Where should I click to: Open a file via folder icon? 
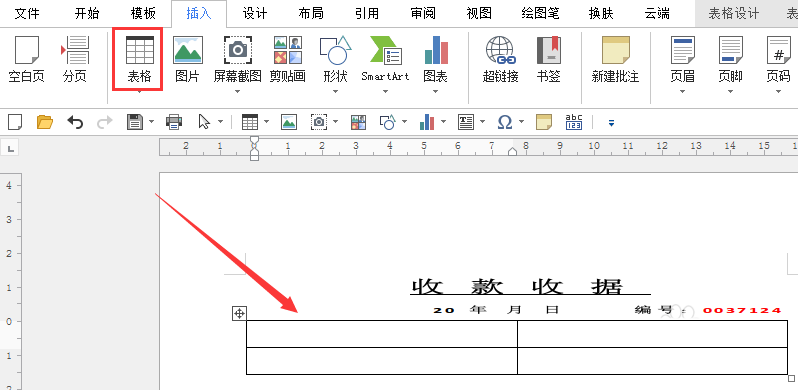coord(45,122)
